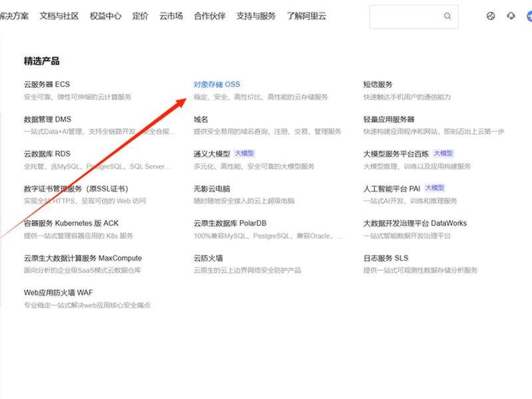Click description 随时随地安全接入的云上超级电脑
This screenshot has width=532, height=399.
[244, 201]
